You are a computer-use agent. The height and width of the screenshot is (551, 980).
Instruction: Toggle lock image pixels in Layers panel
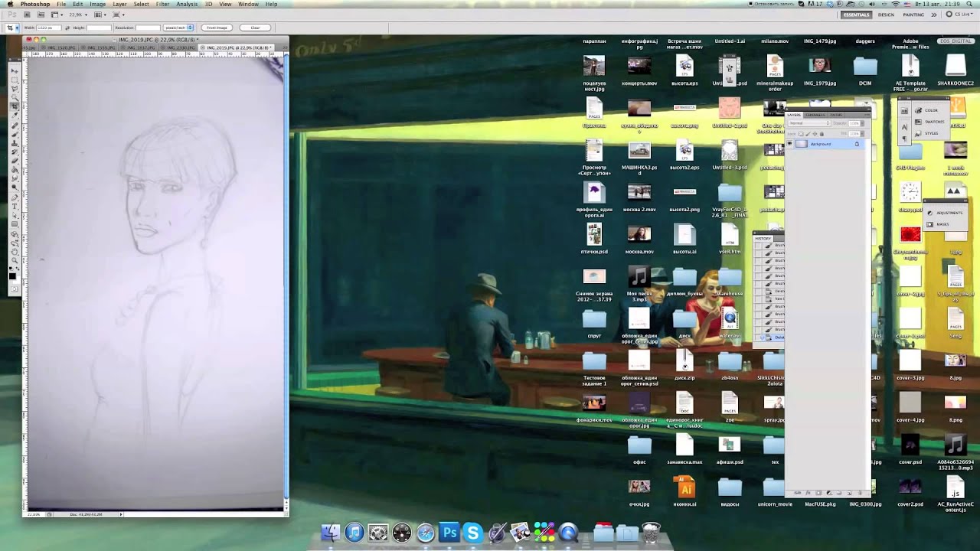point(808,134)
